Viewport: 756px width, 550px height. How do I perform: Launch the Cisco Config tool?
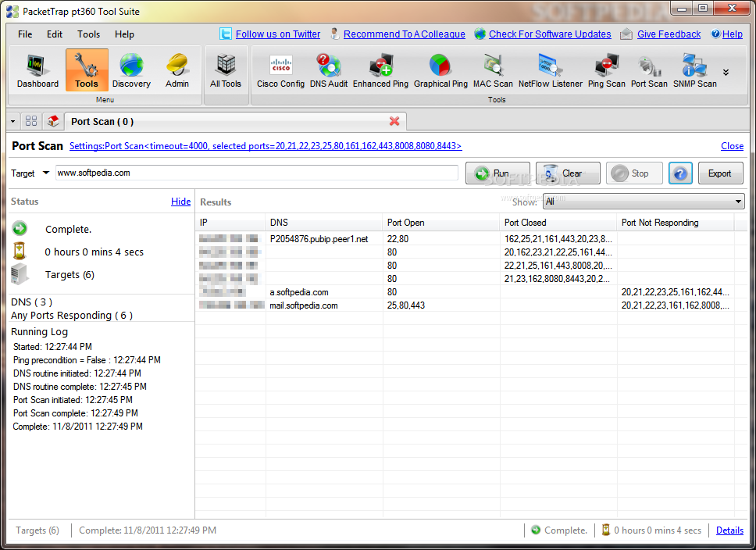(280, 70)
